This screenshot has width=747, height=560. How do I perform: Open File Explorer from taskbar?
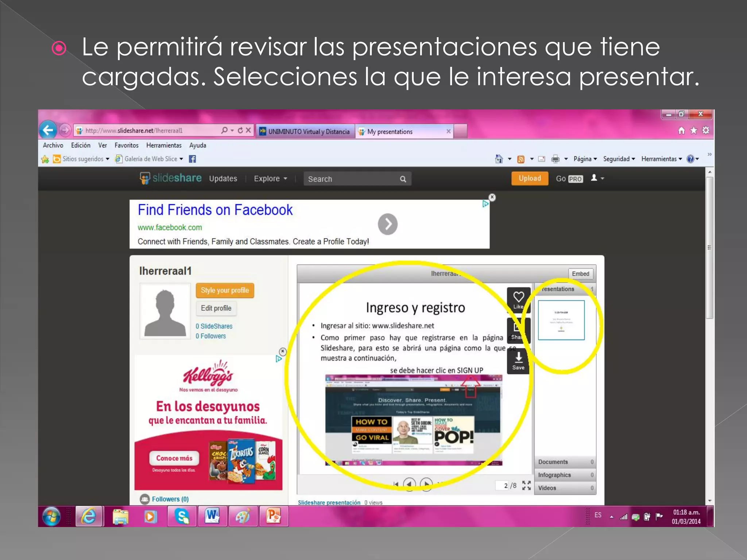coord(120,516)
